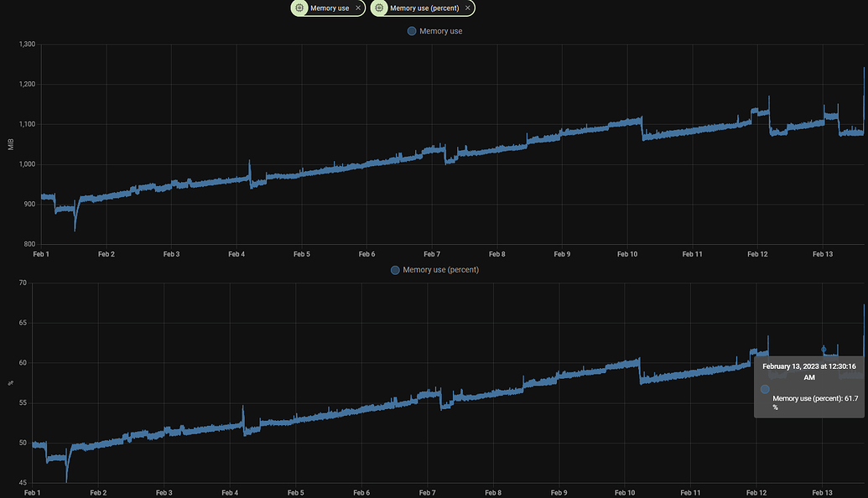Select the Memory use chip label
Viewport: 868px width, 498px height.
(x=330, y=8)
